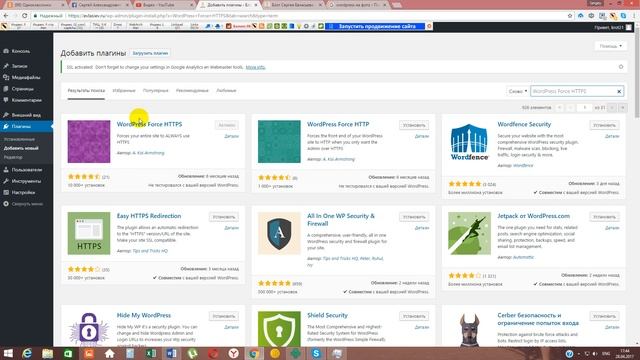The height and width of the screenshot is (360, 640).
Task: Go to last results page
Action: click(x=622, y=107)
